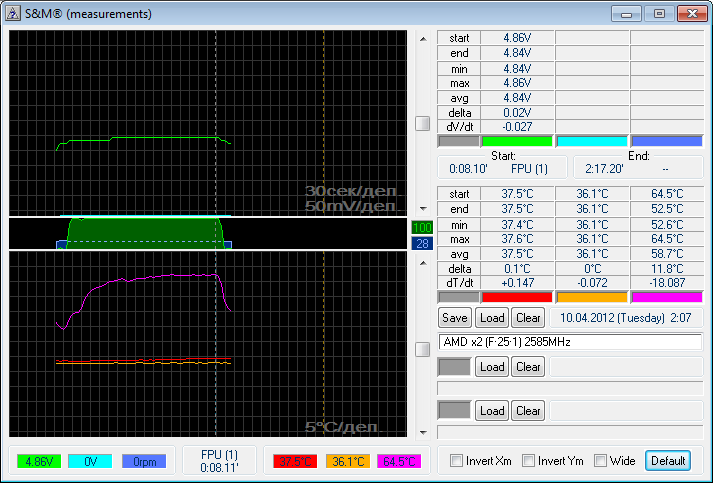The image size is (713, 483).
Task: Select the gray swatch below dT/dt label
Action: click(458, 297)
